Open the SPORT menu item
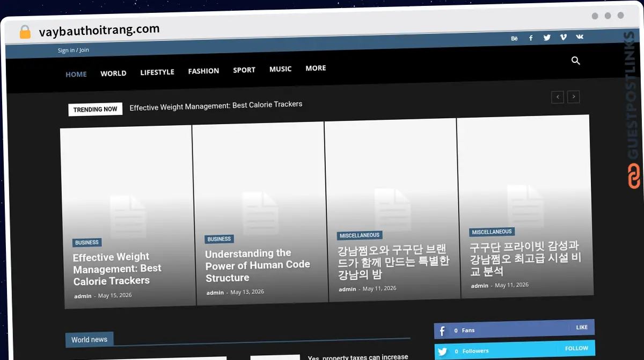The height and width of the screenshot is (360, 644). click(x=244, y=70)
